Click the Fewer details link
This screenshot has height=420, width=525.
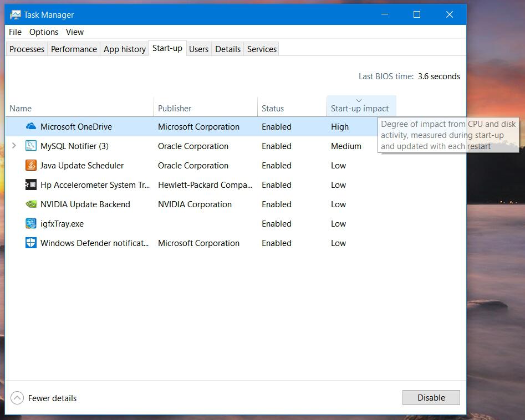click(52, 398)
